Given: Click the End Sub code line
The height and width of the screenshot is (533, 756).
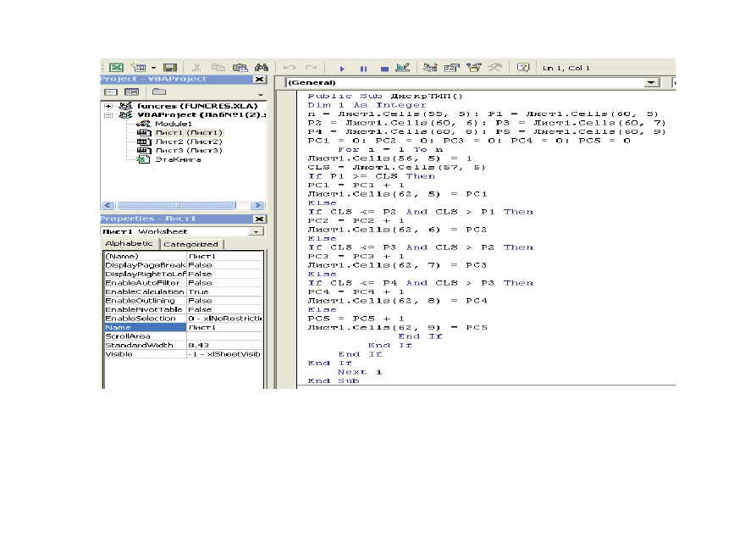Looking at the screenshot, I should tap(334, 381).
